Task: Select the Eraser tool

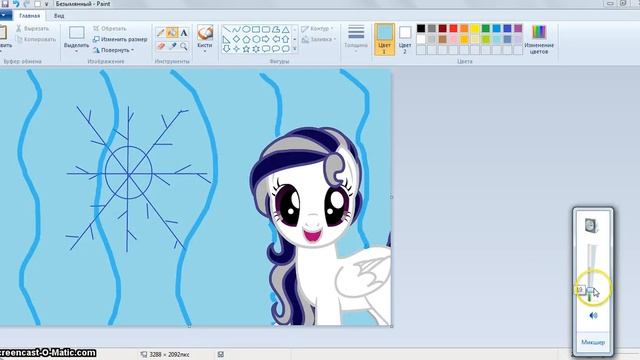Action: (161, 46)
